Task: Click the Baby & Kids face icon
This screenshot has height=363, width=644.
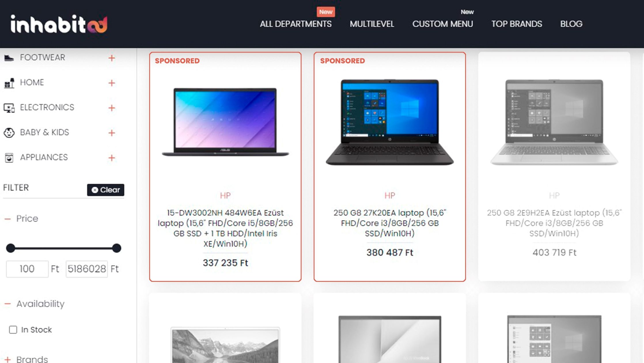Action: 9,133
